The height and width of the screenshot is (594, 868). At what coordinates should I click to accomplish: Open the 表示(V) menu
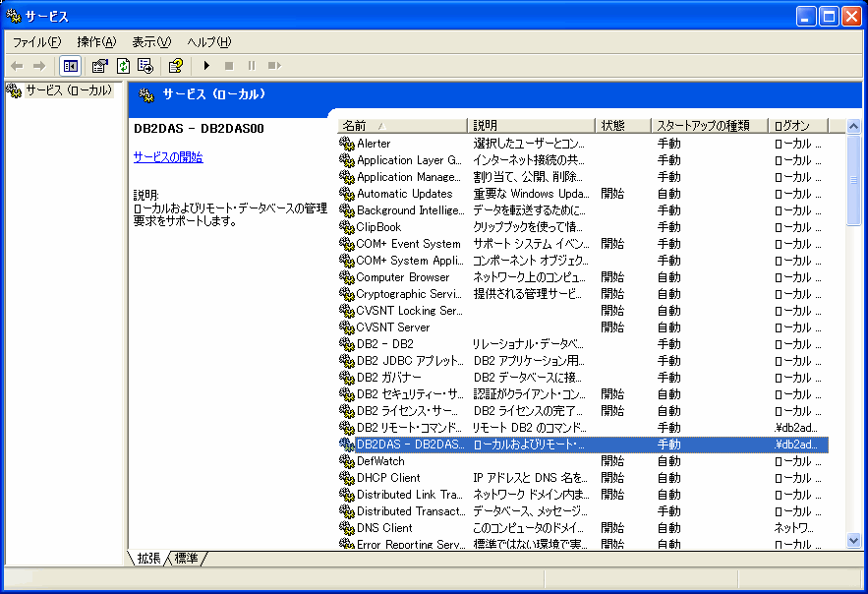tap(151, 42)
